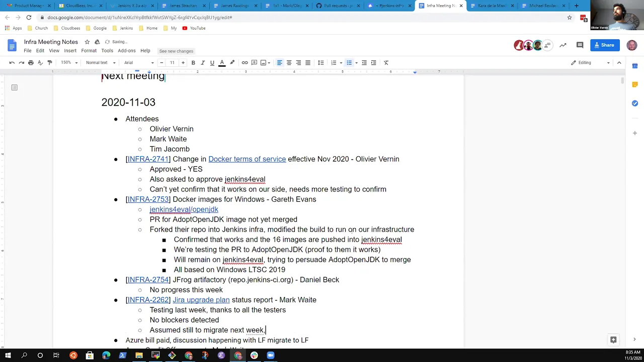Show document outline icon
644x362 pixels.
coord(15,87)
